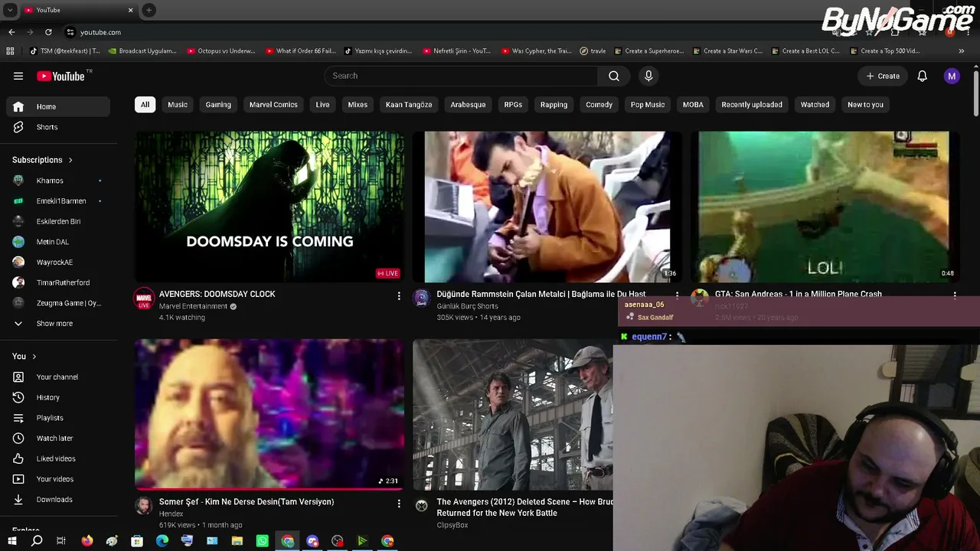Open the account avatar menu
This screenshot has height=551, width=980.
(x=952, y=76)
